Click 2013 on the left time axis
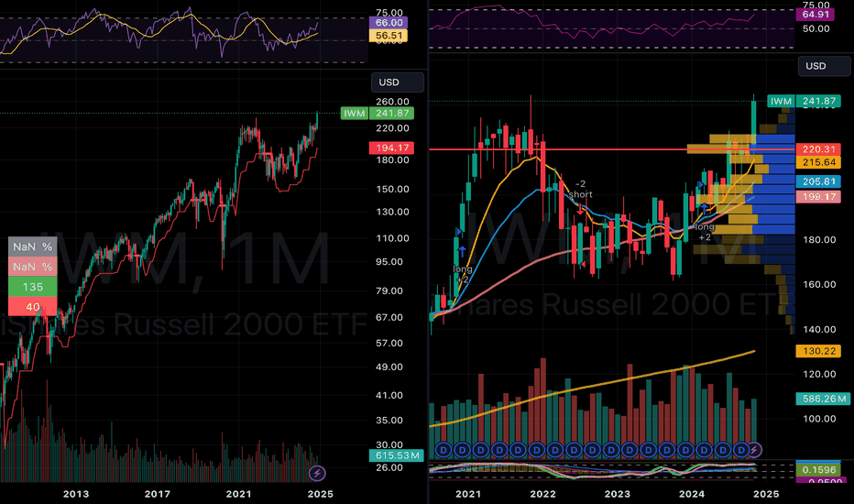The image size is (854, 504). 76,494
